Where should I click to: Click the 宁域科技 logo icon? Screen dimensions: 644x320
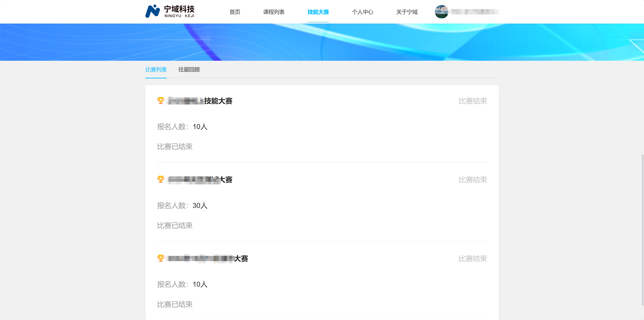[153, 11]
